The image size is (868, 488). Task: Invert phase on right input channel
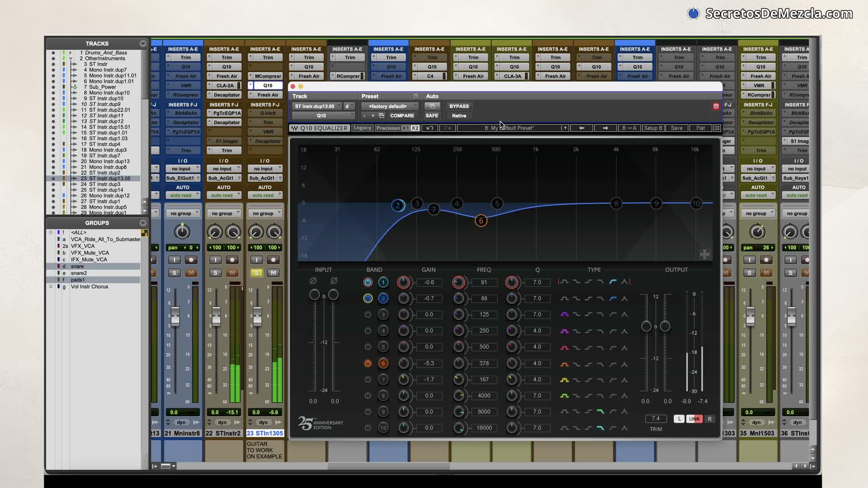(334, 281)
